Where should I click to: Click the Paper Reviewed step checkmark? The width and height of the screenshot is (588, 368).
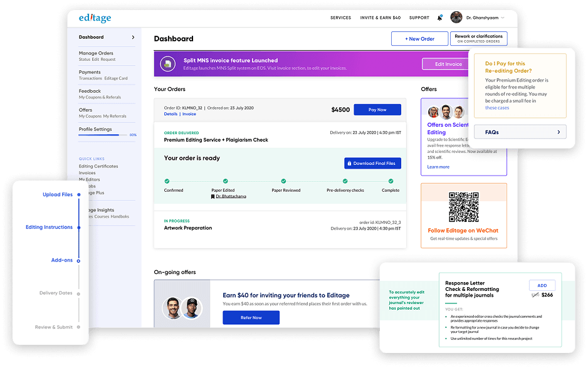tap(283, 181)
